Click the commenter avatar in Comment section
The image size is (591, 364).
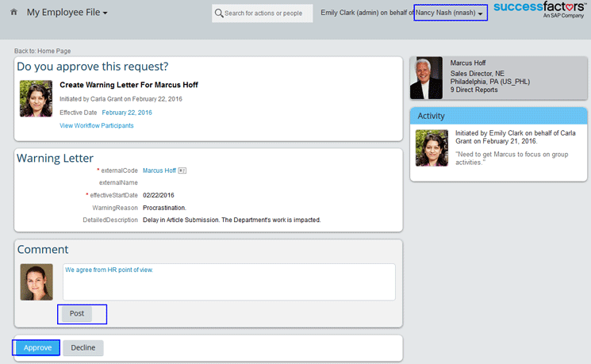(36, 282)
